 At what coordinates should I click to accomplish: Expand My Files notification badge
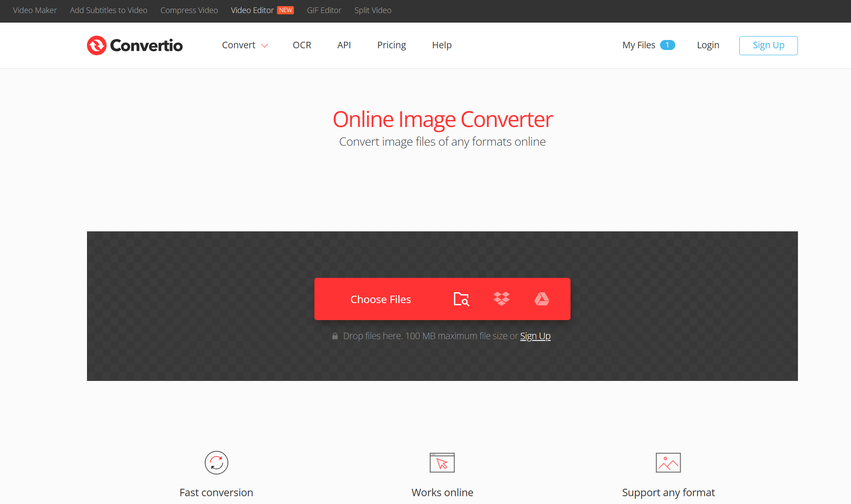[x=667, y=44]
